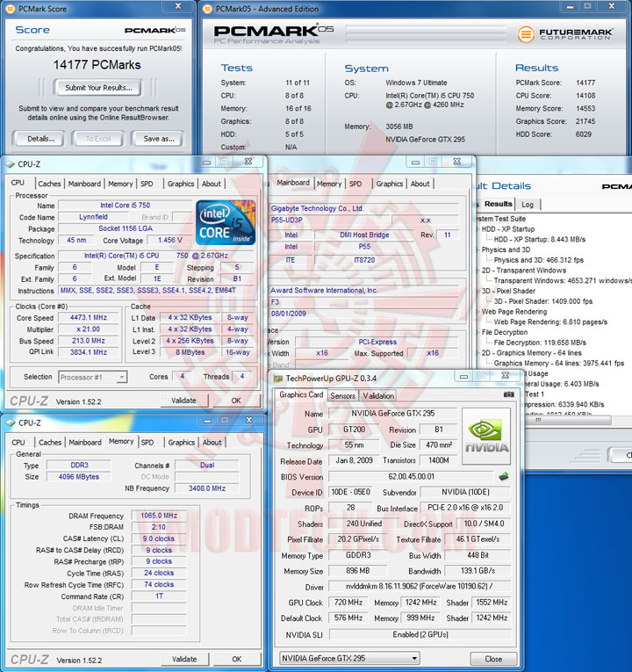Click the NB Frequency 3408.0 MHz value
Image resolution: width=632 pixels, height=672 pixels.
(x=207, y=488)
